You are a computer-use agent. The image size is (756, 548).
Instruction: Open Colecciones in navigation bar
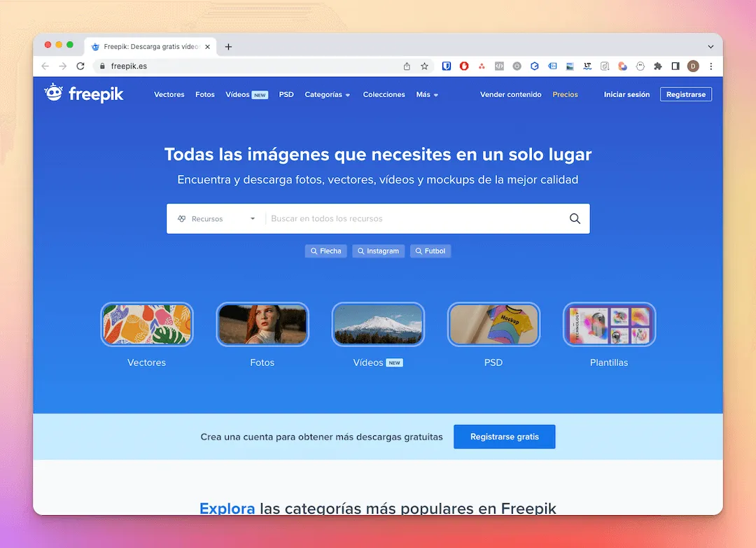[384, 94]
